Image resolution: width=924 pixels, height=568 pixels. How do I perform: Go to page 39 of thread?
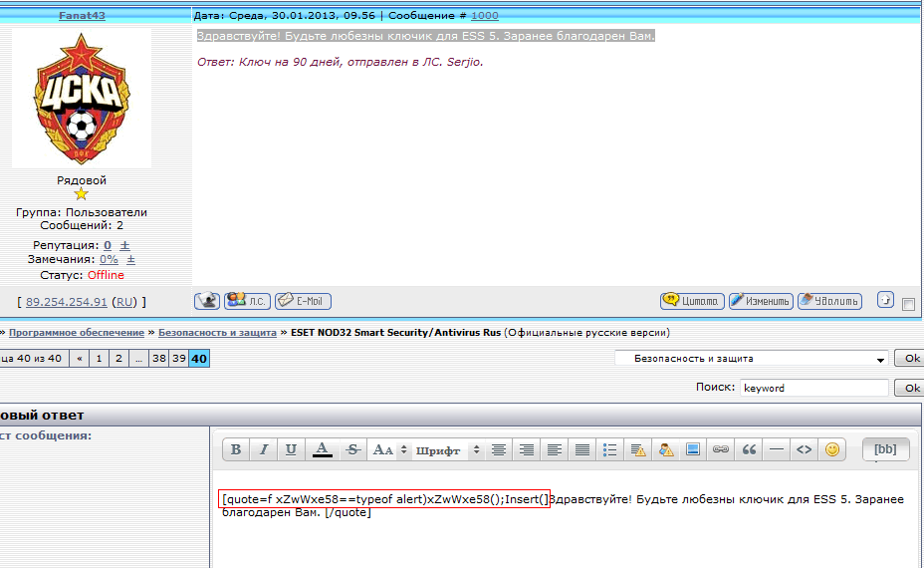tap(179, 358)
